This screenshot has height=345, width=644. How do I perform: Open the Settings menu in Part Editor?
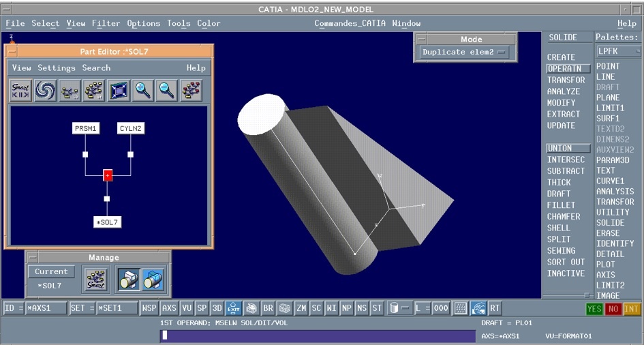[x=57, y=67]
